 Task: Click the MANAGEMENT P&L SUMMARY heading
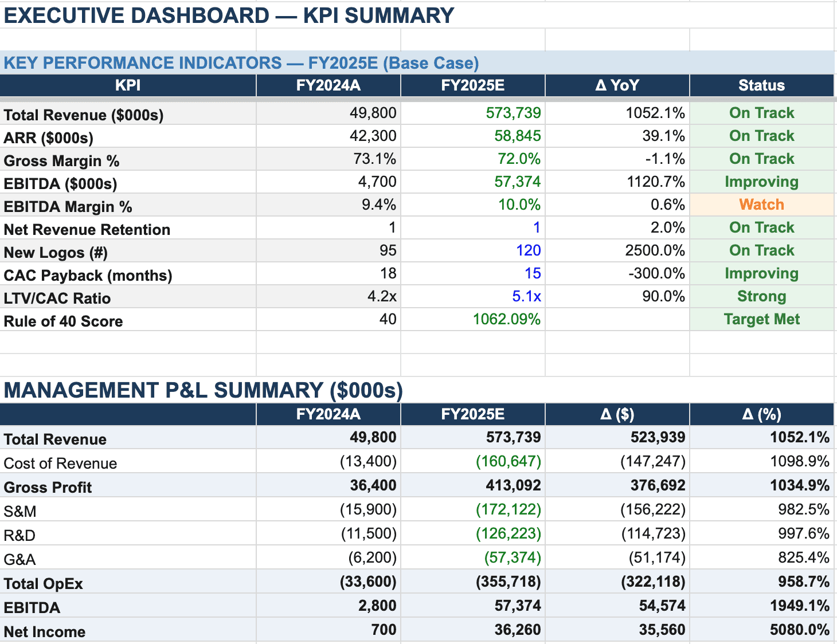pyautogui.click(x=202, y=390)
